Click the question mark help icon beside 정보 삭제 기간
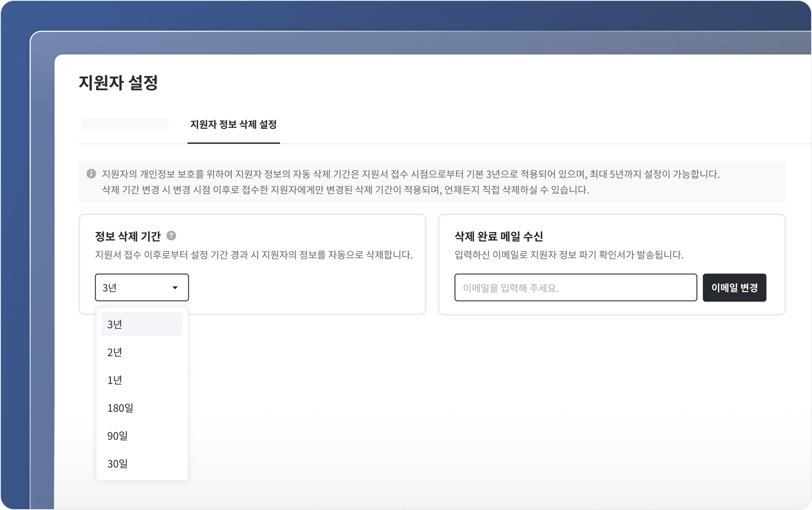Viewport: 812px width, 510px height. tap(171, 236)
